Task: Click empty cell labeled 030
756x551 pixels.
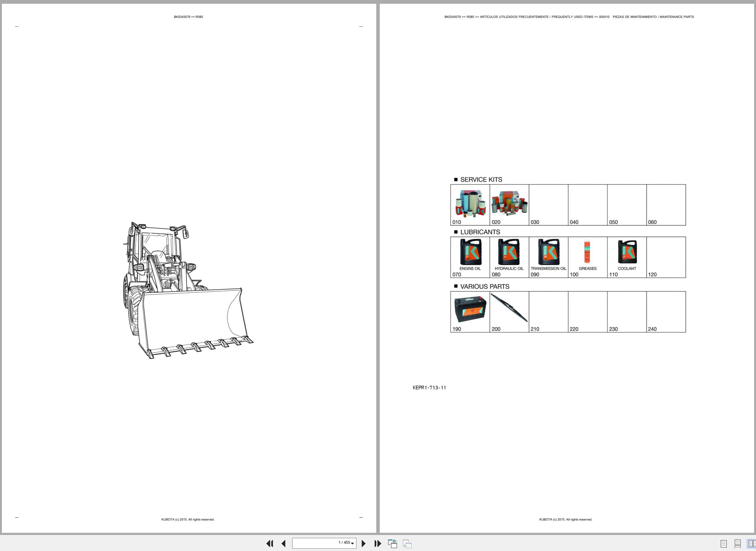Action: click(549, 205)
